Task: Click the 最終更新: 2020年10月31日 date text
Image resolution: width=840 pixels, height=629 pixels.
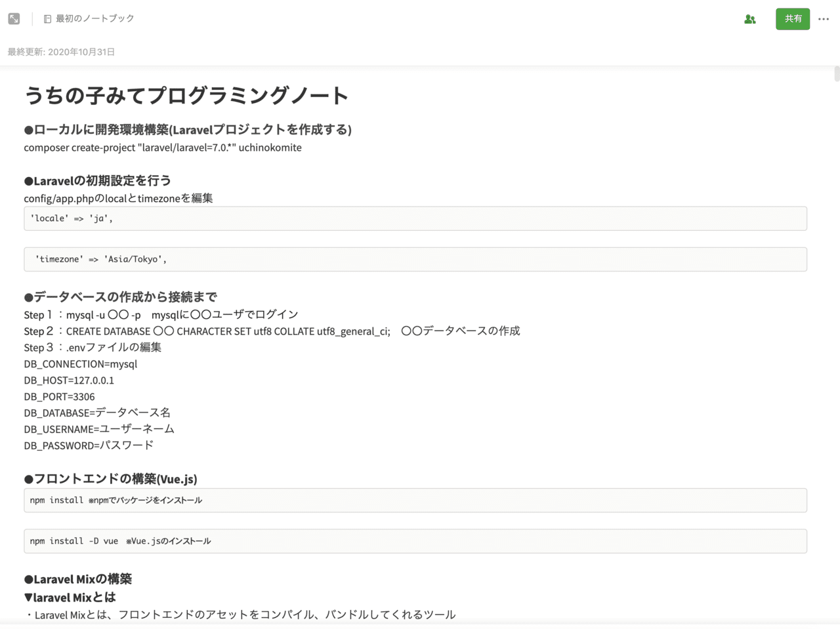Action: [61, 52]
